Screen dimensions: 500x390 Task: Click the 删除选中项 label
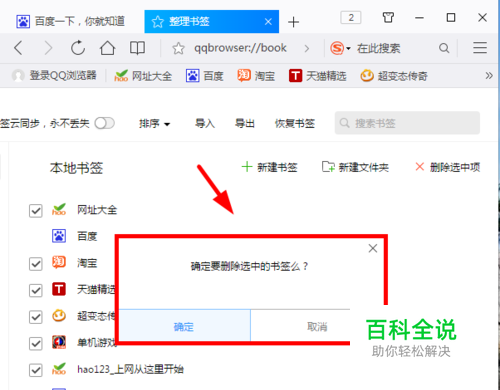coord(455,167)
